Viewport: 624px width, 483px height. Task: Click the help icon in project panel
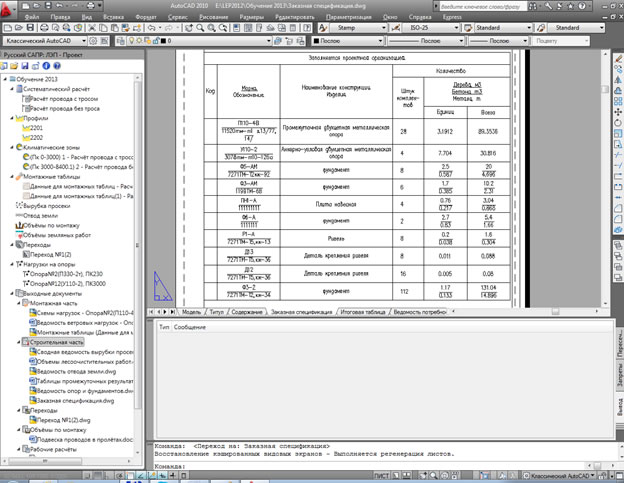pyautogui.click(x=57, y=66)
